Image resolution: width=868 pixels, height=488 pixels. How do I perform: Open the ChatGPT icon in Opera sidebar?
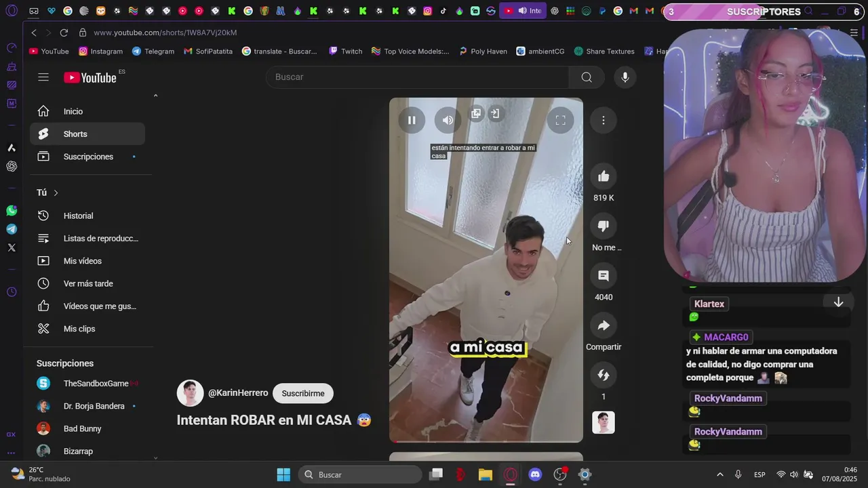coord(12,166)
